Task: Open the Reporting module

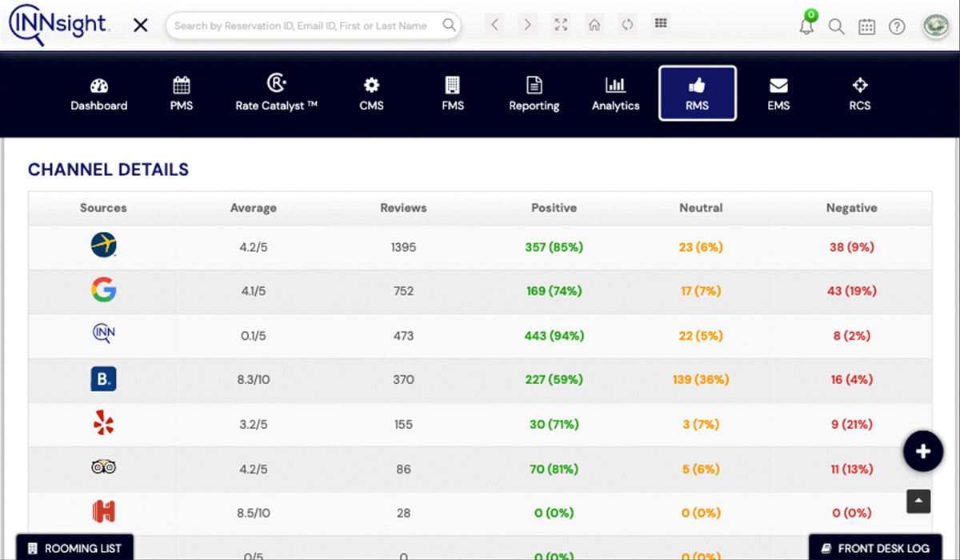Action: point(534,94)
